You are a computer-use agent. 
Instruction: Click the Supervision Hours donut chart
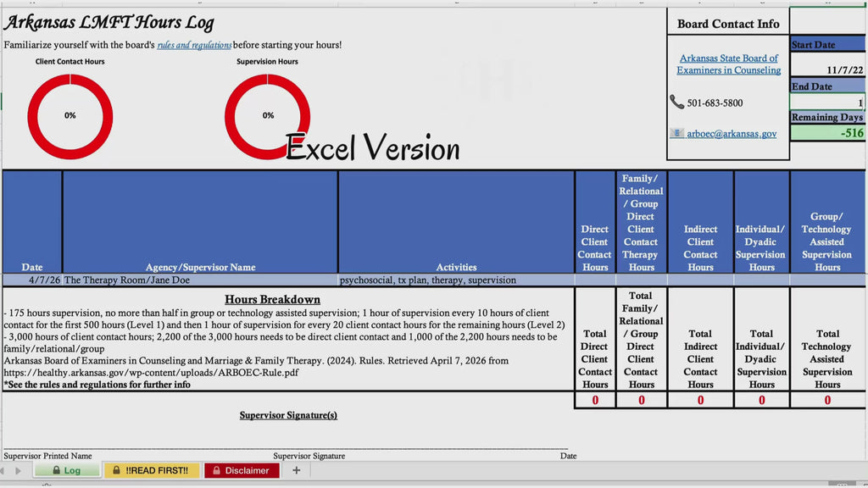267,116
